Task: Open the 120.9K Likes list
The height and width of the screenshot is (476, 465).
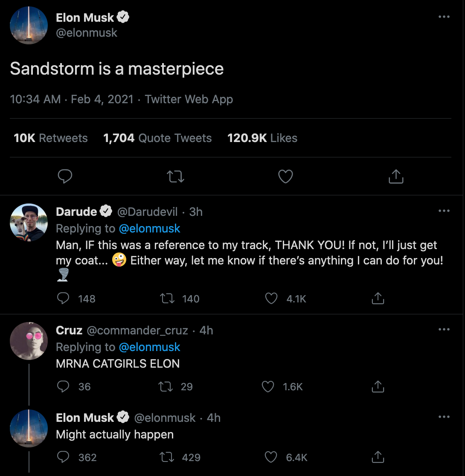Action: (262, 138)
